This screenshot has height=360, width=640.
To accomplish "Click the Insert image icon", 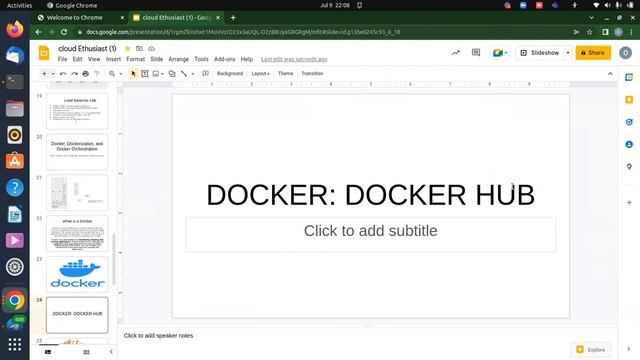I will point(156,73).
